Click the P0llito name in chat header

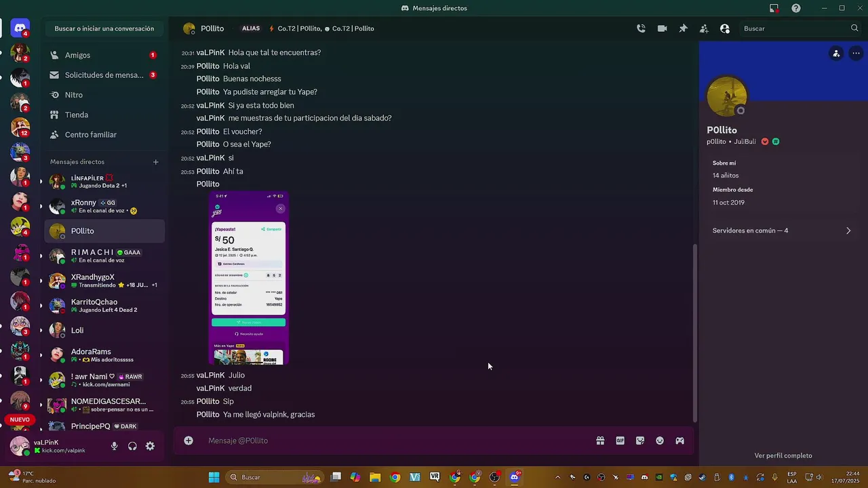pyautogui.click(x=212, y=28)
